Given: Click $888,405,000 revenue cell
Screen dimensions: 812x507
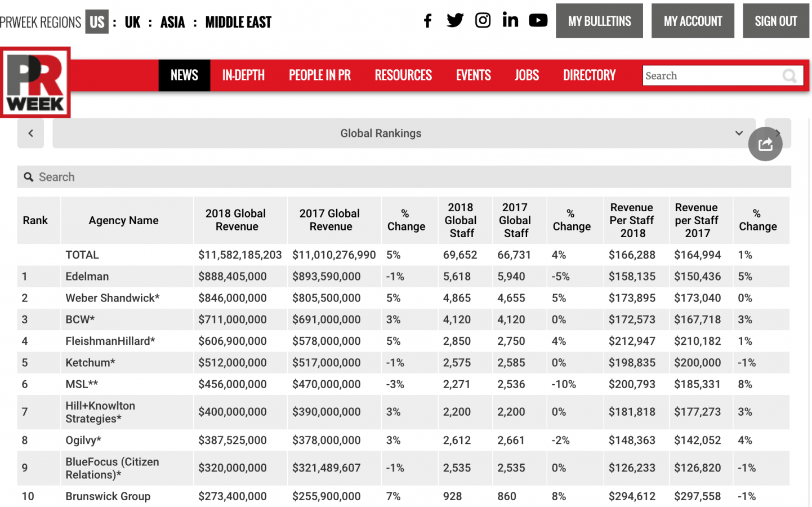Looking at the screenshot, I should coord(233,277).
